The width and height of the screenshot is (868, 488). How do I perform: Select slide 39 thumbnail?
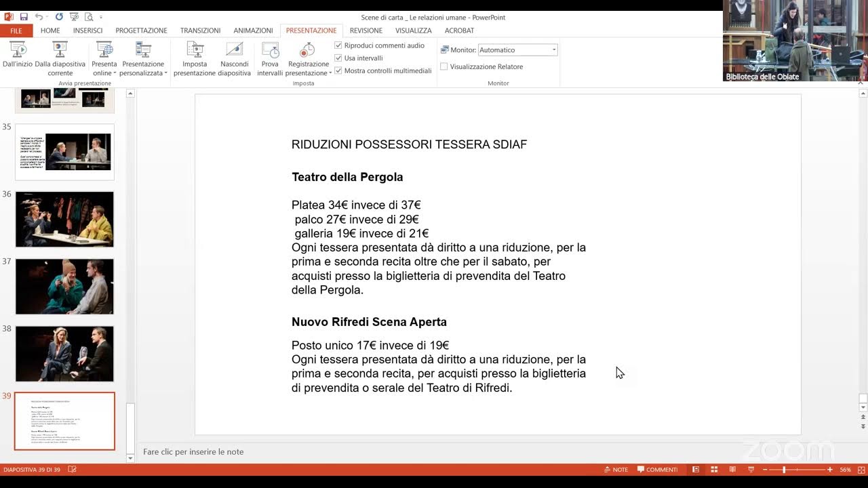pyautogui.click(x=64, y=421)
